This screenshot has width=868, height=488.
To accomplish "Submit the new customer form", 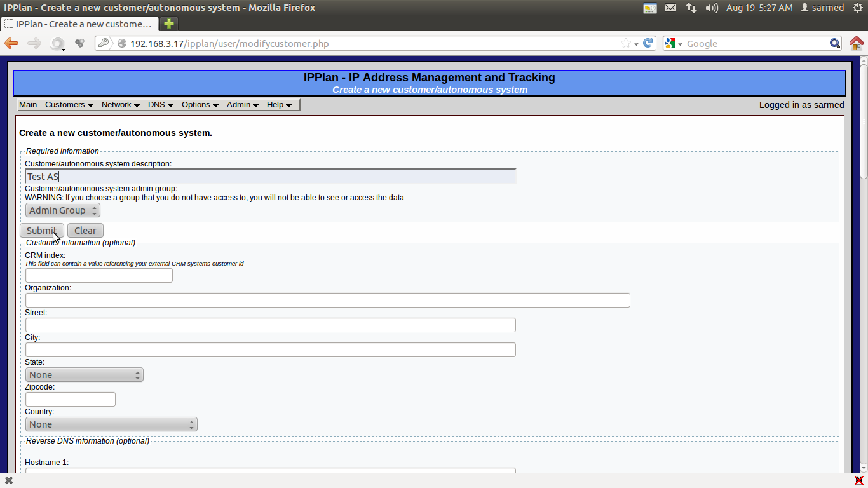I will point(41,230).
